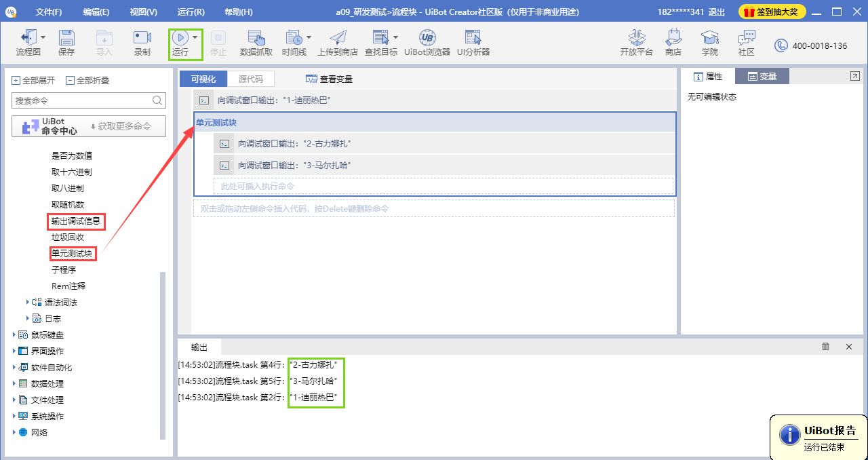Switch to Source Code (源代码) tab
This screenshot has height=460, width=868.
click(x=250, y=79)
